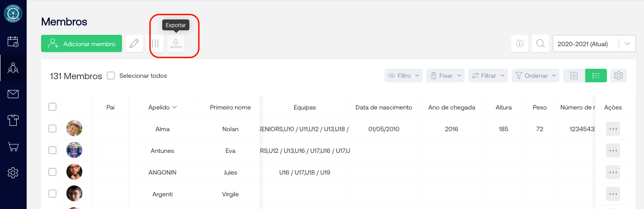Tick the Selecionar todos checkbox
The width and height of the screenshot is (644, 209).
coord(111,76)
